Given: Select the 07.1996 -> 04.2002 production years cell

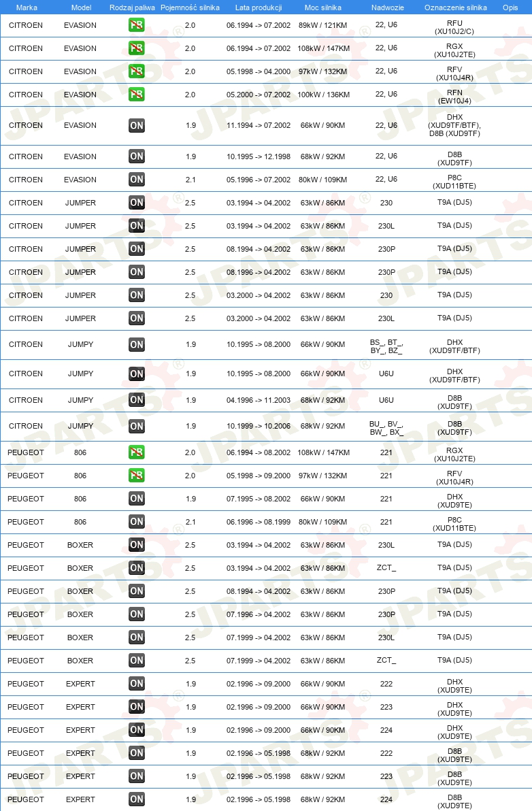Looking at the screenshot, I should [x=259, y=614].
